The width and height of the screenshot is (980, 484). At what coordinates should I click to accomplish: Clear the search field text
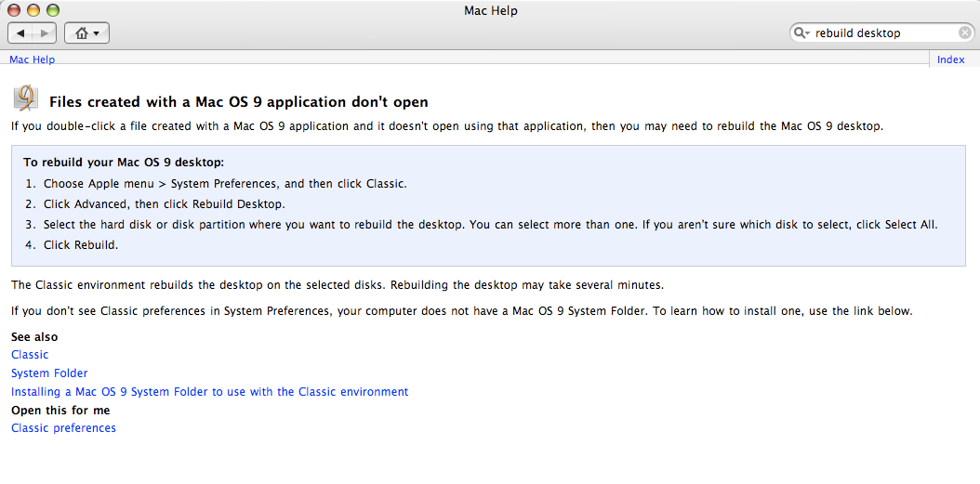coord(964,33)
